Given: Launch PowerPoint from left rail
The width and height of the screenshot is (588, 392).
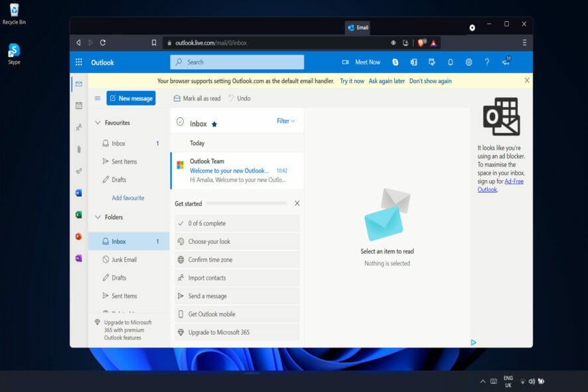Looking at the screenshot, I should click(79, 237).
